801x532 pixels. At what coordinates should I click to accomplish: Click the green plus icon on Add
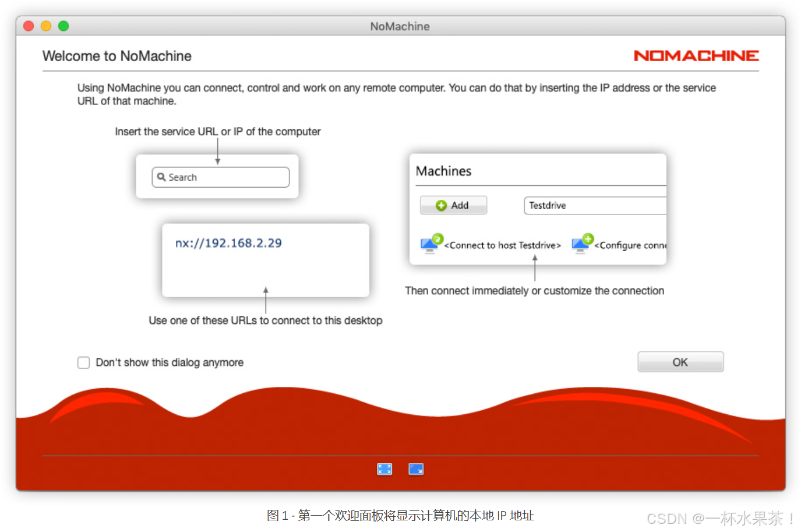[x=441, y=206]
